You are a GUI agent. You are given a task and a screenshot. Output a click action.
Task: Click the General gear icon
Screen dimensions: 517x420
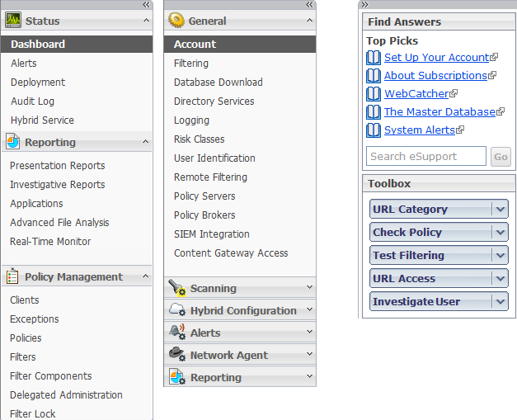pos(176,20)
